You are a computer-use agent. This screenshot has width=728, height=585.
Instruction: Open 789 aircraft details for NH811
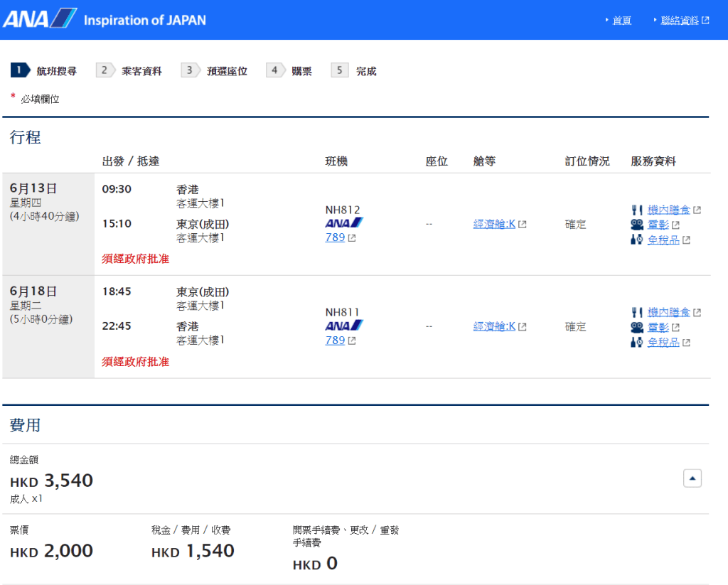[335, 340]
